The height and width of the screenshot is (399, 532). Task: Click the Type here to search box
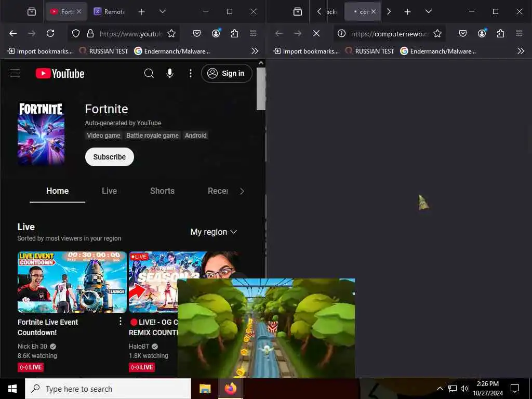pyautogui.click(x=108, y=389)
